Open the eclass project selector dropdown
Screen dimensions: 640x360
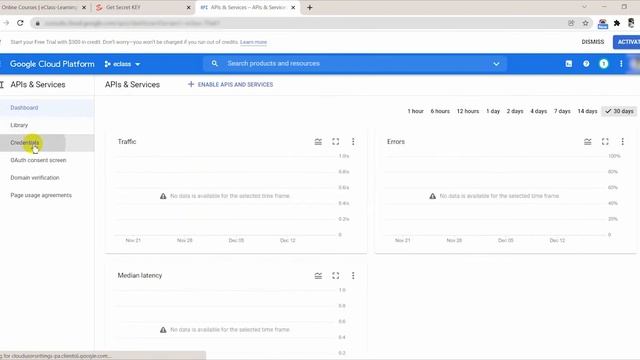(x=122, y=64)
